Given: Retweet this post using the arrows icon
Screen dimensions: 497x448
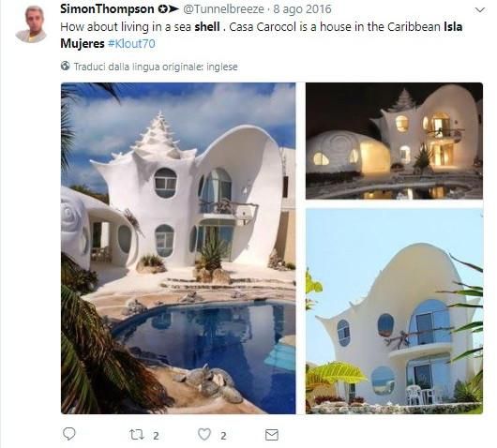Looking at the screenshot, I should point(137,435).
